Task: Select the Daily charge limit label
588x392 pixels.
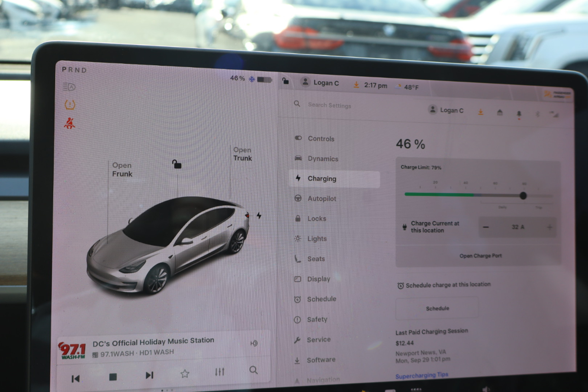Action: pos(503,208)
